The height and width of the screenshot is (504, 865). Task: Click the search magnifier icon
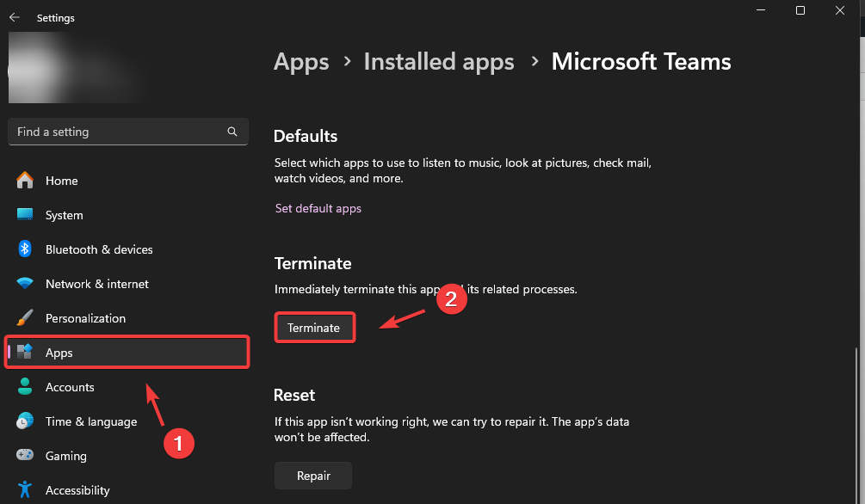[232, 132]
